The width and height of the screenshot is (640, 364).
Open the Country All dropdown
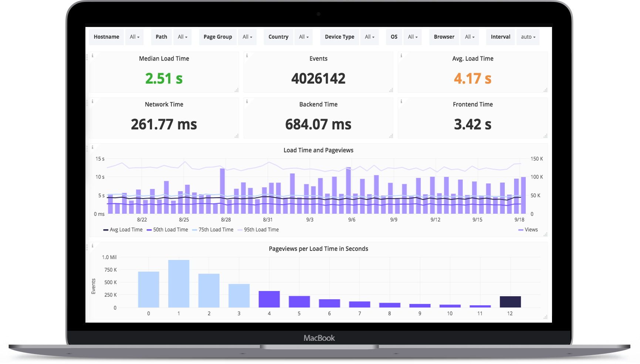click(x=304, y=37)
